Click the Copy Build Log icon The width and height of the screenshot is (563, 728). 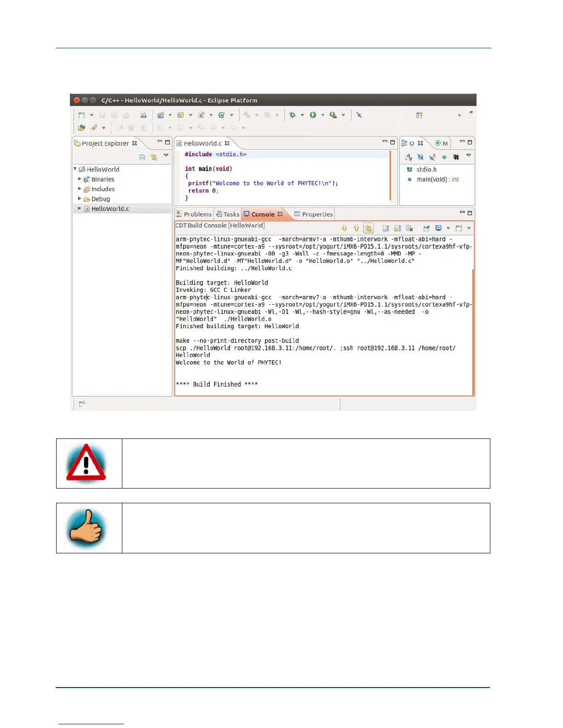[x=386, y=228]
